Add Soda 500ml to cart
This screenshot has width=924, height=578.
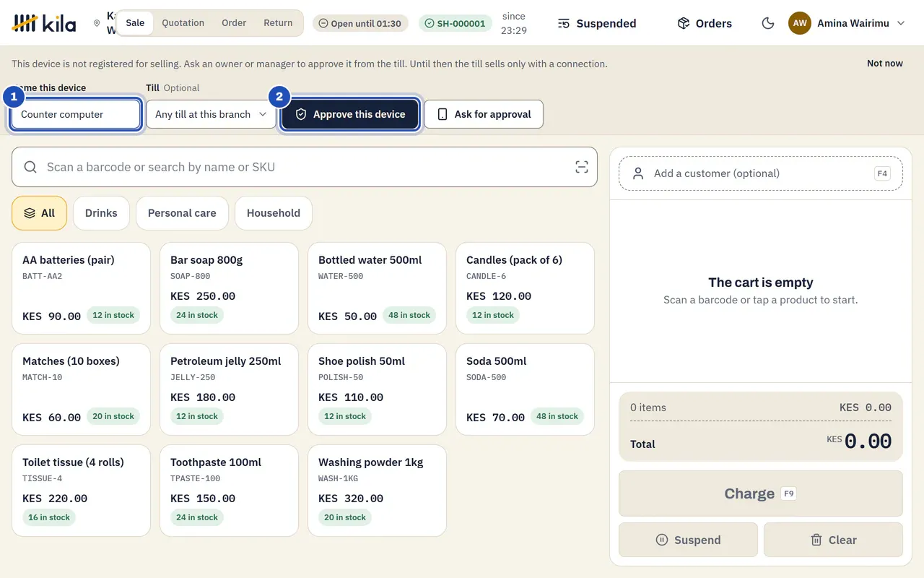point(526,389)
